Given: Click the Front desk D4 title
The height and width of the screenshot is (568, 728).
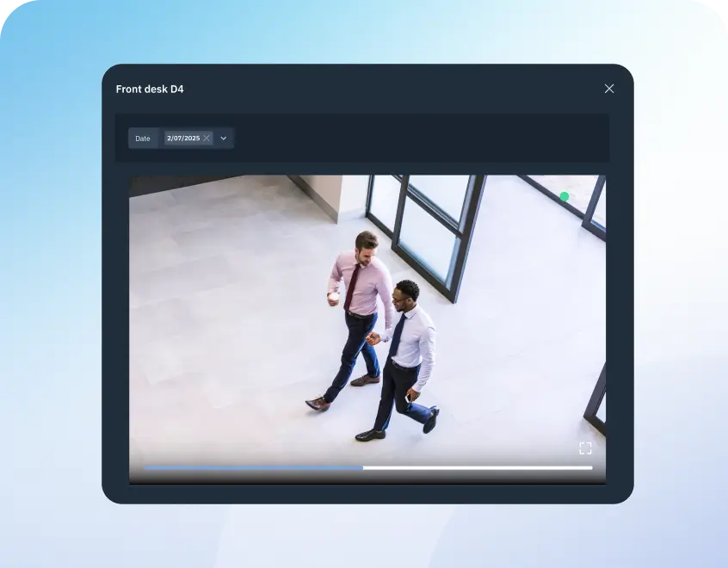Looking at the screenshot, I should click(x=150, y=90).
